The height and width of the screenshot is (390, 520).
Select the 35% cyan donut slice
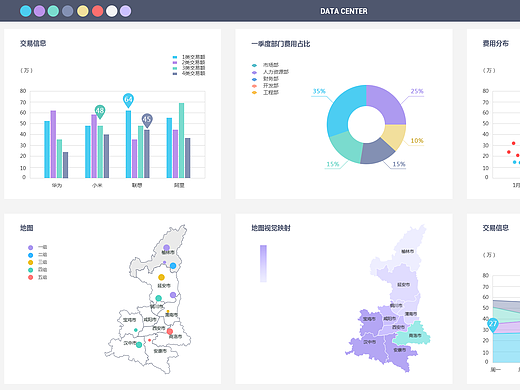pos(342,109)
